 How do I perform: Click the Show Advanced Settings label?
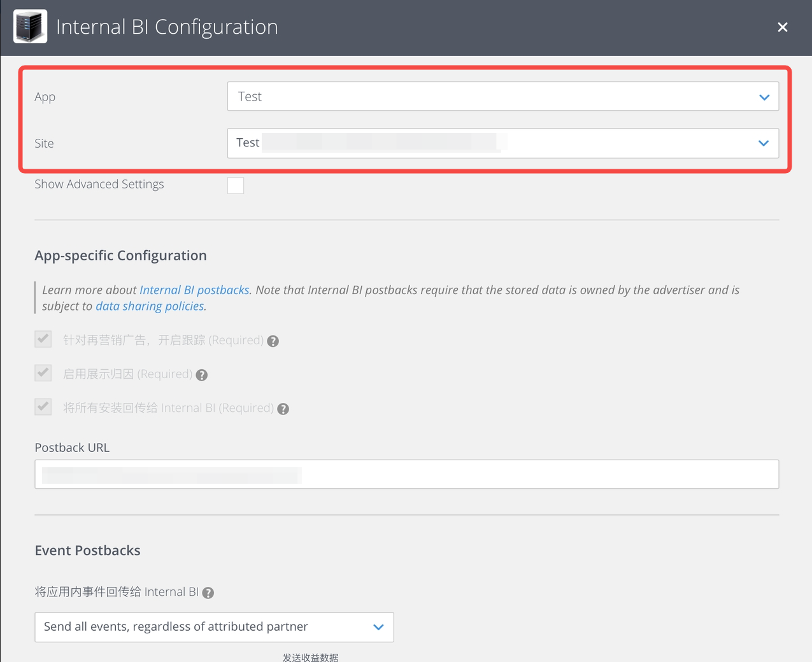pos(99,184)
